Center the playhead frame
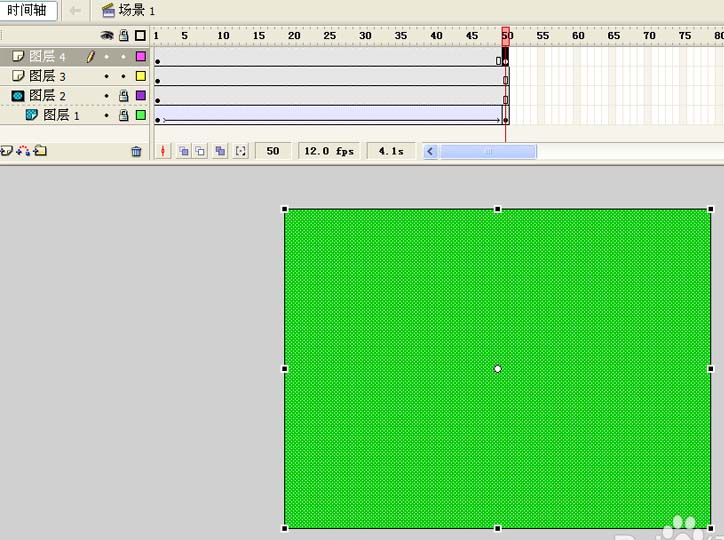724x540 pixels. 163,151
